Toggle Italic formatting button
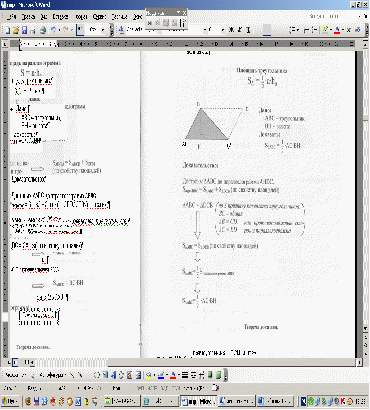The width and height of the screenshot is (370, 410). pyautogui.click(x=240, y=30)
